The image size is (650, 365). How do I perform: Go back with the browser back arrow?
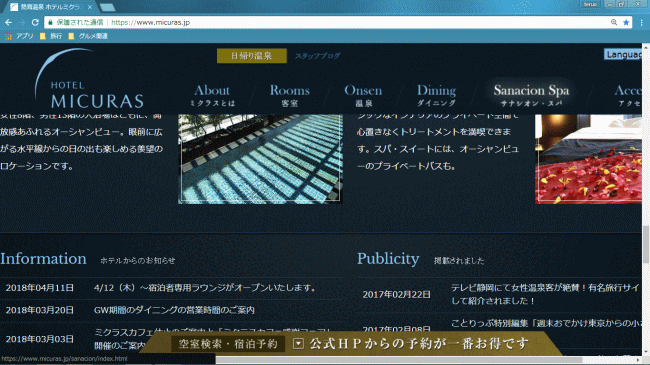click(x=8, y=22)
